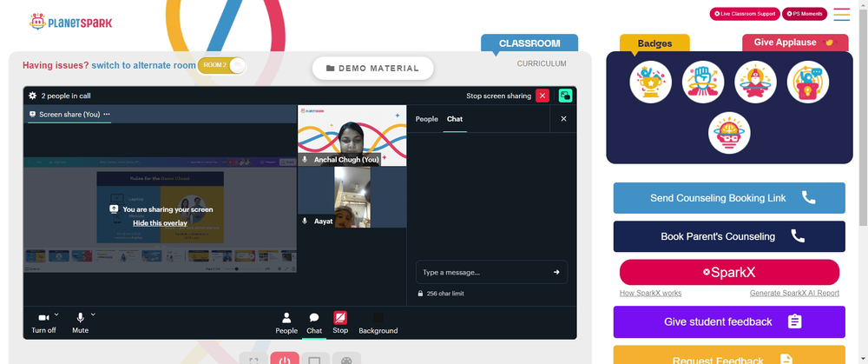Open the Background effects button

click(378, 323)
